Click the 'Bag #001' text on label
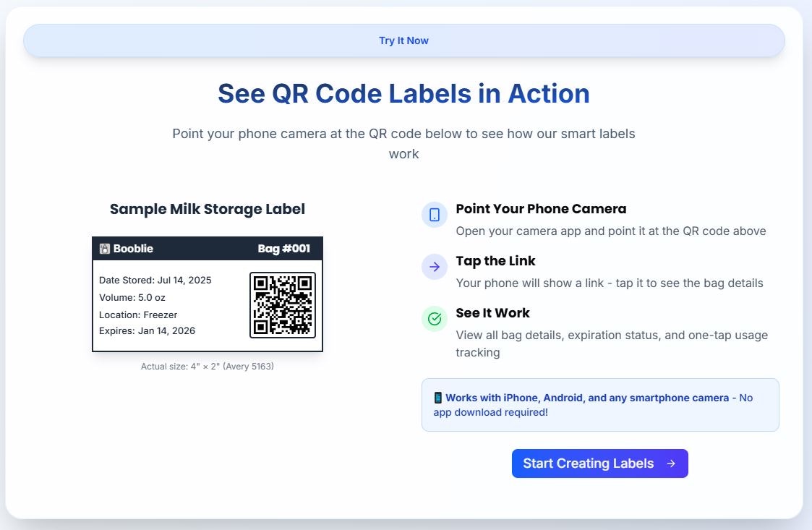Viewport: 812px width, 530px height. pos(283,249)
